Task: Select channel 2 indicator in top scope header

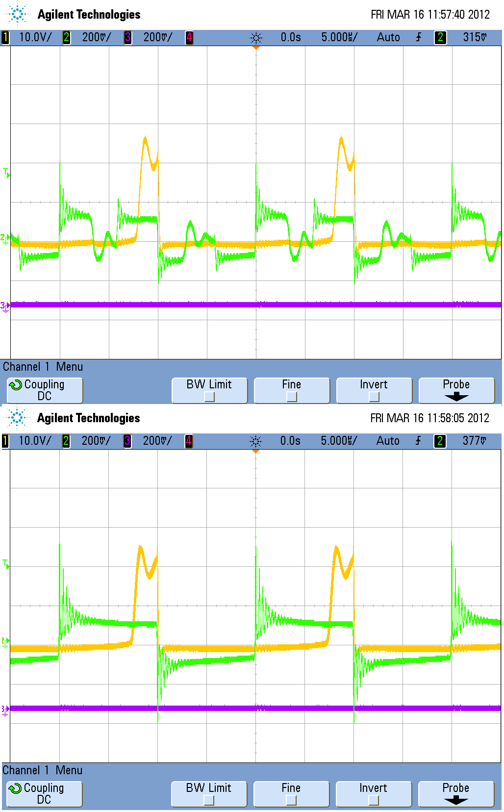Action: click(x=66, y=37)
